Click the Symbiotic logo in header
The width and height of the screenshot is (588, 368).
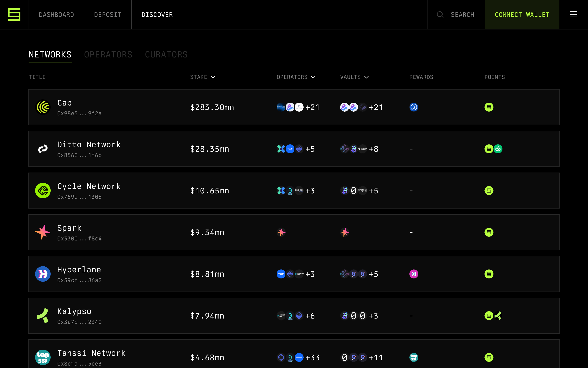14,14
